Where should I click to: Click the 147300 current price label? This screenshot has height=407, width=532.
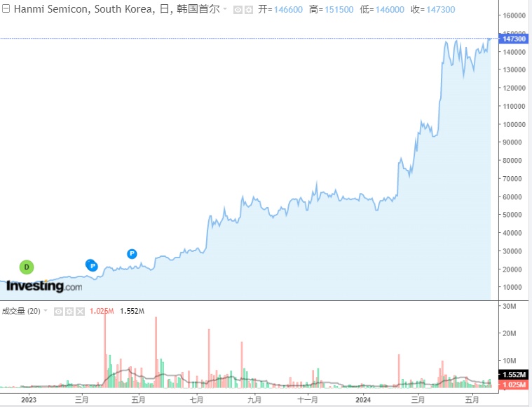tap(513, 39)
